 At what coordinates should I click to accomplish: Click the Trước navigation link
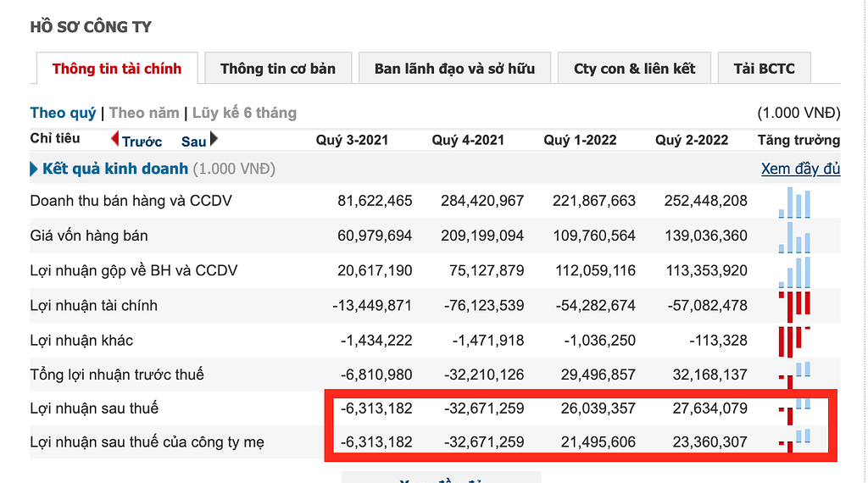[142, 142]
